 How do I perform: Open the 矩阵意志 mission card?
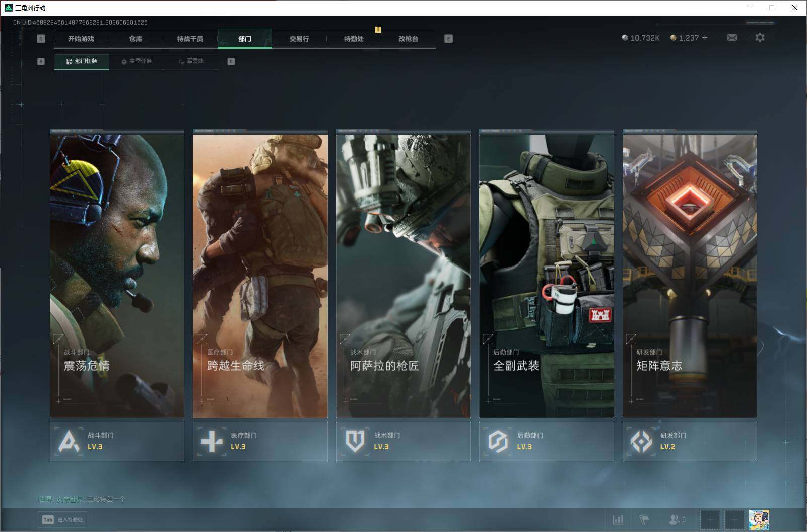(x=690, y=274)
